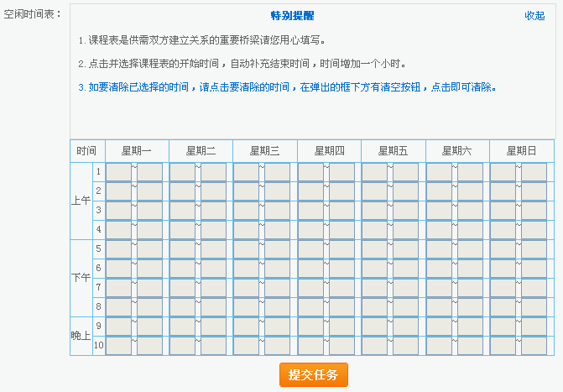The width and height of the screenshot is (563, 392).
Task: Select 星期六 period 2 end time field
Action: point(470,191)
